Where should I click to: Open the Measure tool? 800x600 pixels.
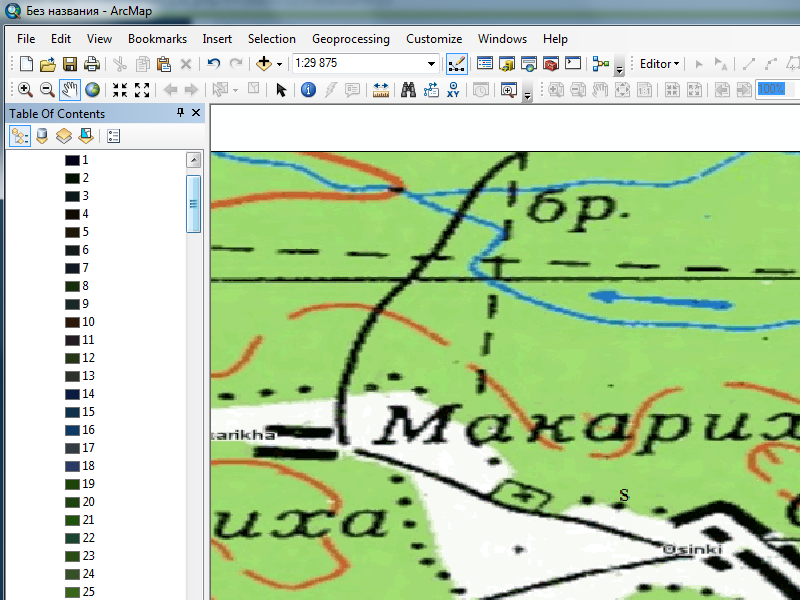[381, 90]
